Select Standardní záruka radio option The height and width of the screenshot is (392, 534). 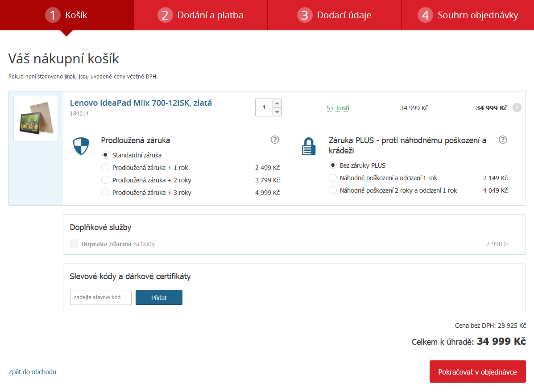point(105,155)
